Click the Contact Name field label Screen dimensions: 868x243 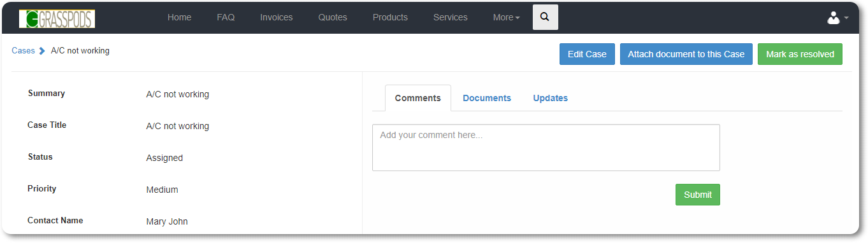click(x=55, y=221)
